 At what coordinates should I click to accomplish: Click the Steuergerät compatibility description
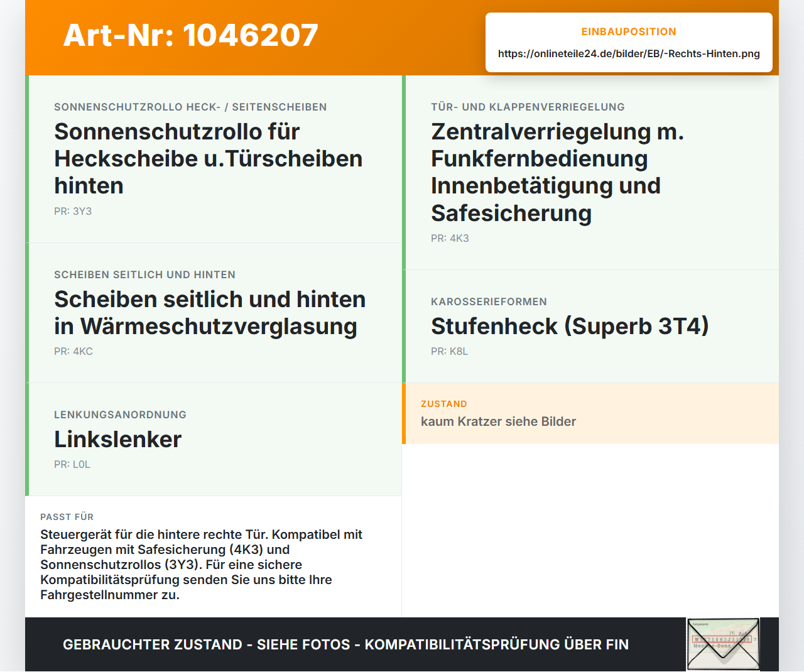click(x=201, y=565)
